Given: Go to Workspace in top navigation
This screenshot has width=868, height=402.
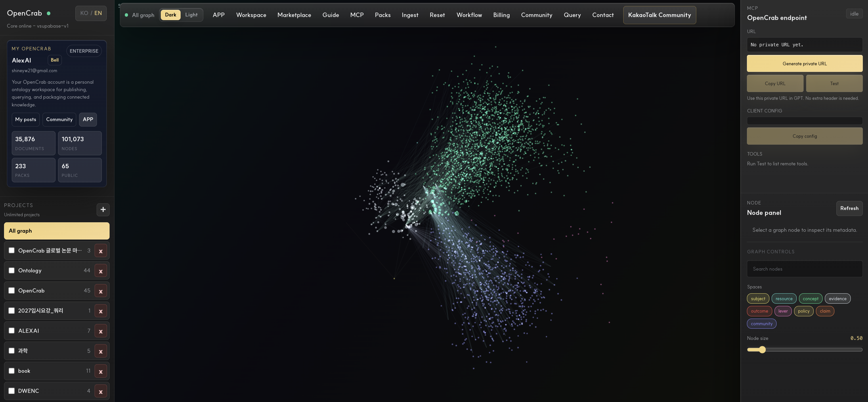Looking at the screenshot, I should point(251,15).
